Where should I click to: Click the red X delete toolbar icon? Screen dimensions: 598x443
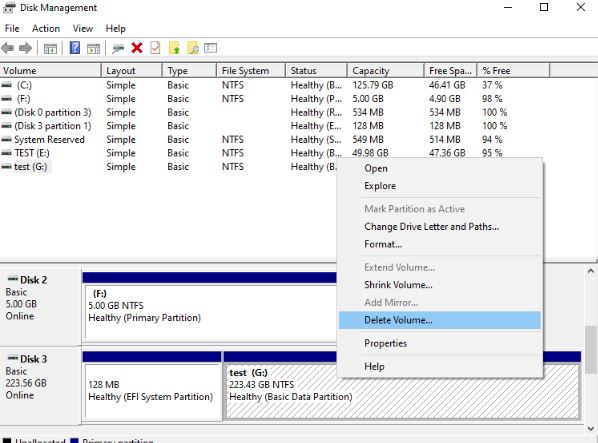coord(137,48)
